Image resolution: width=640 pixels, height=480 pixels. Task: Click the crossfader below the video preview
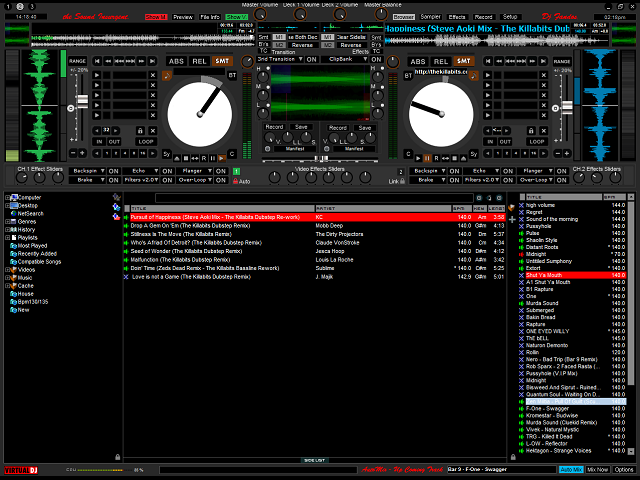pyautogui.click(x=320, y=158)
